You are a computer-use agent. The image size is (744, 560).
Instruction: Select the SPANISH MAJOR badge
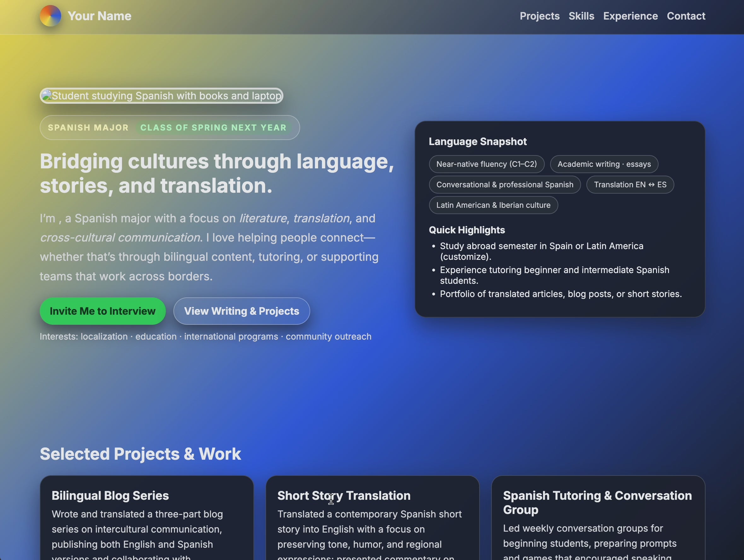click(x=88, y=127)
